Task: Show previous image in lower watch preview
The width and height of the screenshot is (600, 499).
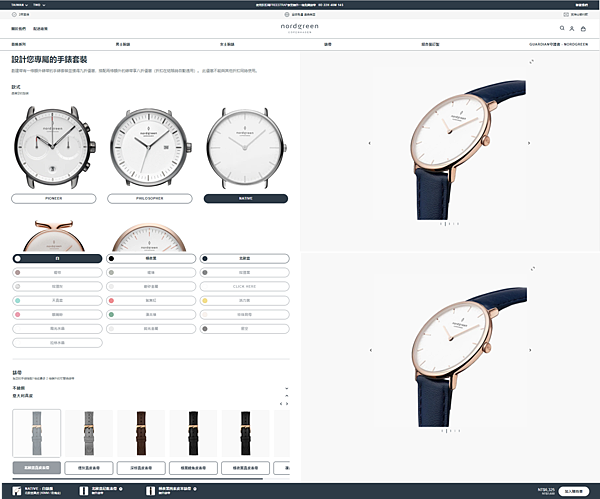Action: tap(370, 350)
